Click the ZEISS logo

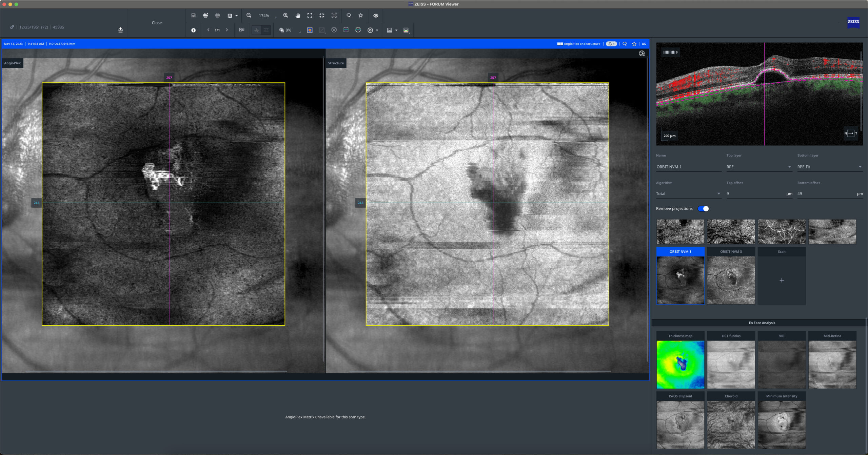[853, 22]
